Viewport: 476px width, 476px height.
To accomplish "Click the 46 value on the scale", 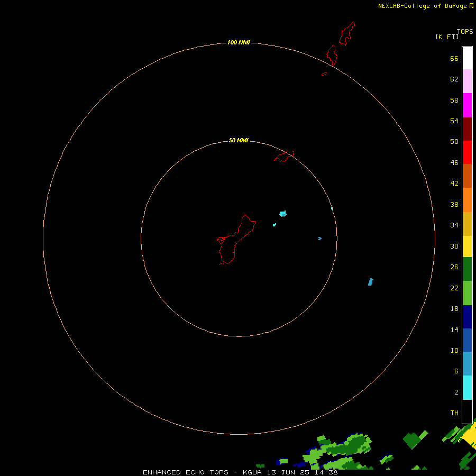I will point(454,163).
